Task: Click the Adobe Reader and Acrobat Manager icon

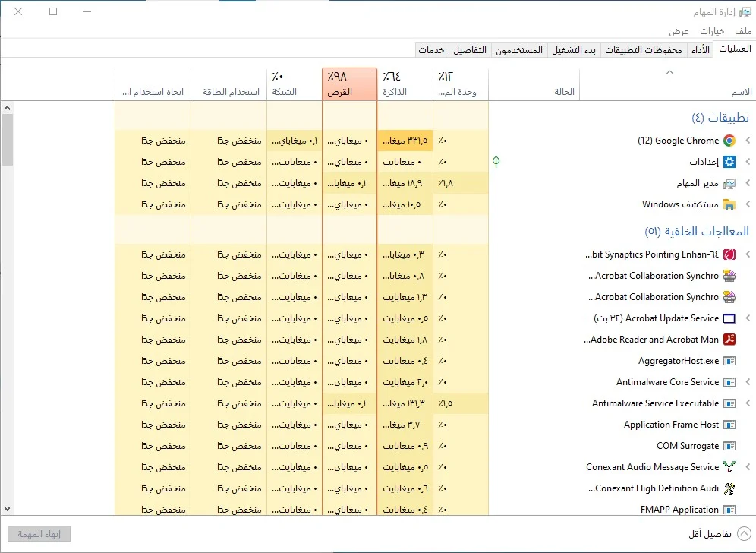Action: pyautogui.click(x=729, y=340)
